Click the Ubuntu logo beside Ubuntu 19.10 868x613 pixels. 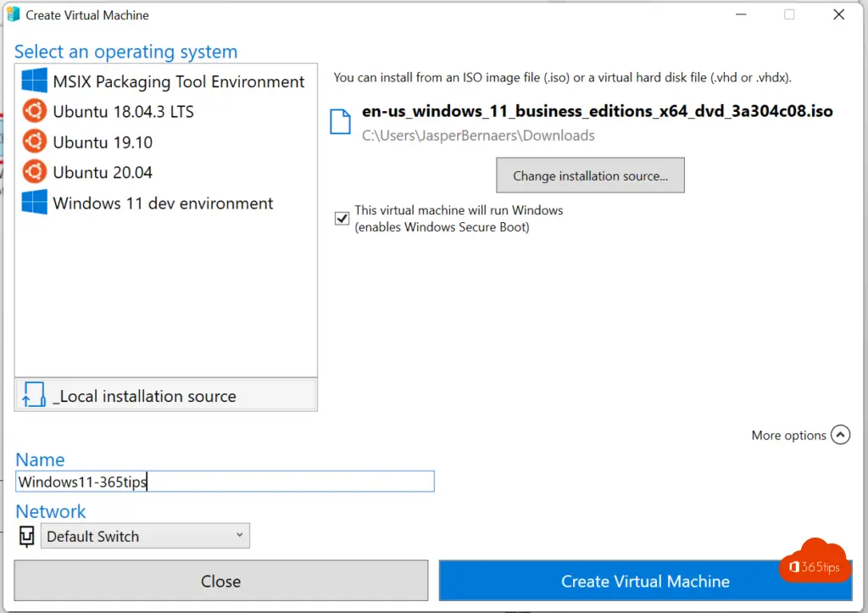point(34,142)
